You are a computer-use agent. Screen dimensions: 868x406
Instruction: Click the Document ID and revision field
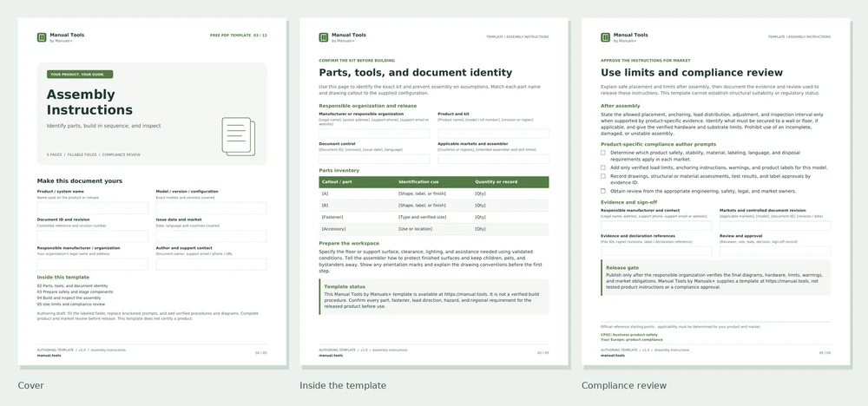93,236
